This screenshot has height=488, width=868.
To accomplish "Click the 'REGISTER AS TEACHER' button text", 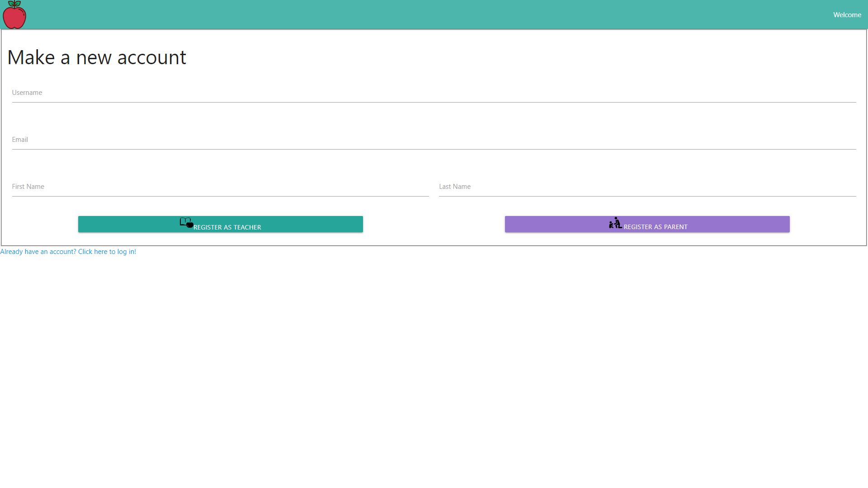I will (227, 227).
